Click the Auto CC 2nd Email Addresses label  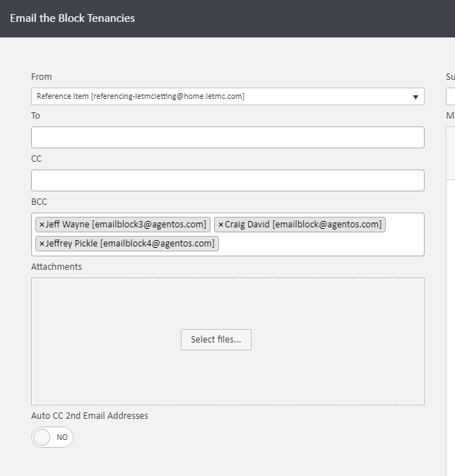(x=90, y=416)
